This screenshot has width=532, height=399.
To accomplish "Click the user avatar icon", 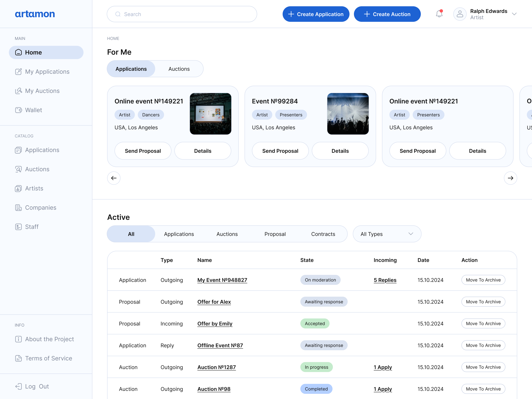I will point(460,14).
